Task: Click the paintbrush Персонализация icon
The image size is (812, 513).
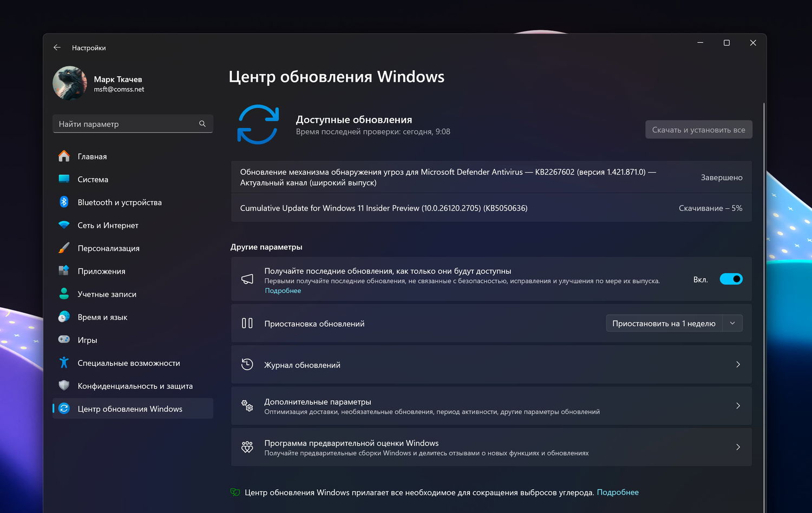Action: (64, 248)
